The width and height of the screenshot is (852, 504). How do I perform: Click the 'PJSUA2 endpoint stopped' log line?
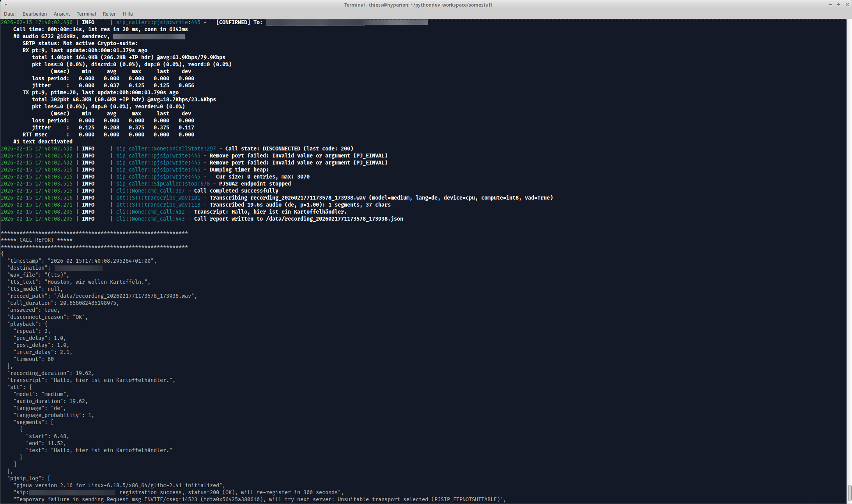click(x=255, y=184)
